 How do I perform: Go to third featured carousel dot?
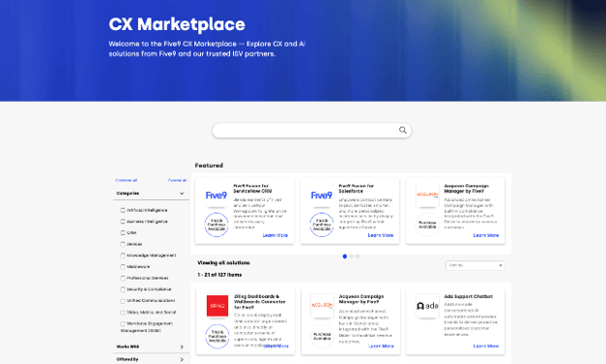357,256
